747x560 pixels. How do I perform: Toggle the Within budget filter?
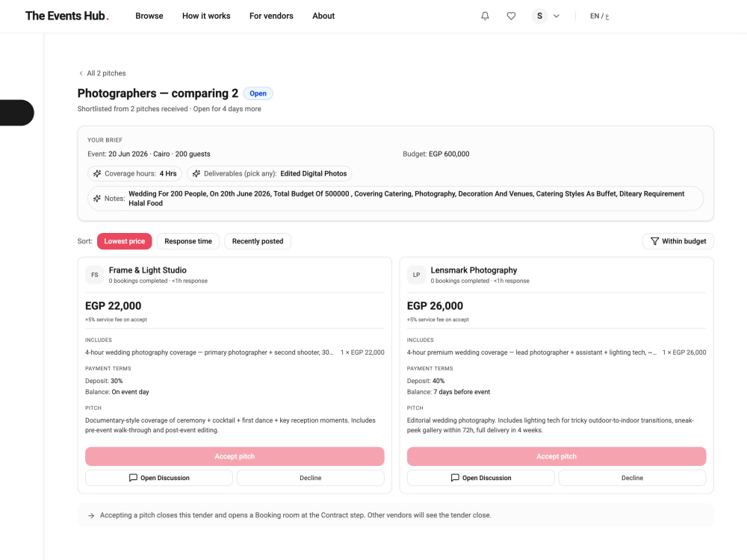pyautogui.click(x=678, y=241)
